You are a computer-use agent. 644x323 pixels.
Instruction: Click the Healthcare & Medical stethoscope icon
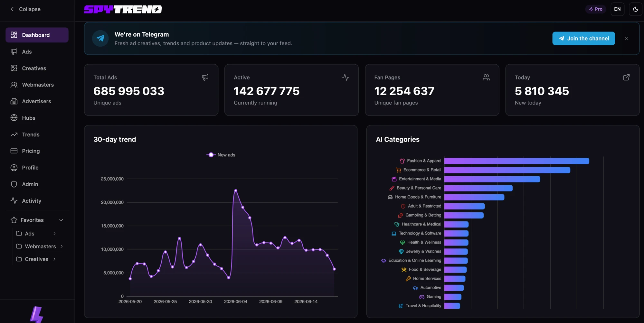click(397, 224)
